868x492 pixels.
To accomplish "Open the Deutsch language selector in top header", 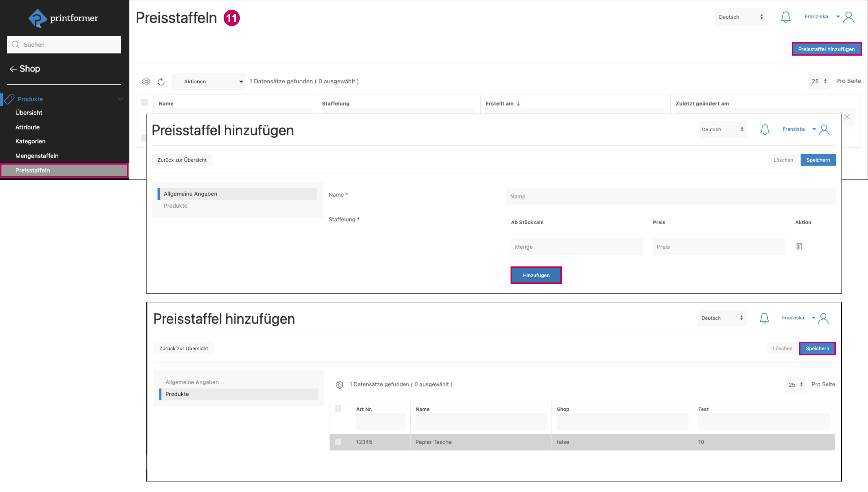I will [740, 17].
